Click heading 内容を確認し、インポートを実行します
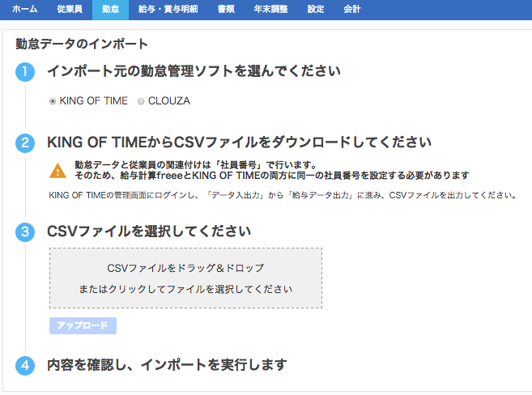Viewport: 532px width, 395px height. click(x=167, y=365)
